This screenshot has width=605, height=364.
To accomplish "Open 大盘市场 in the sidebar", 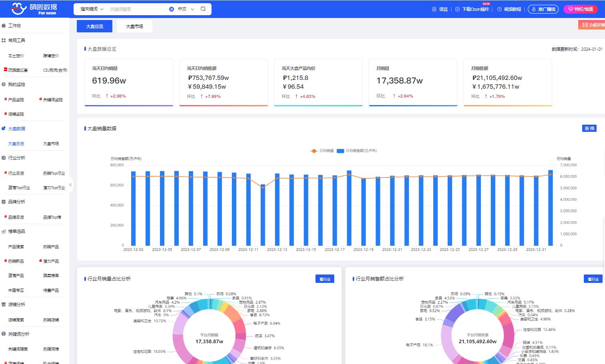I will pyautogui.click(x=51, y=143).
